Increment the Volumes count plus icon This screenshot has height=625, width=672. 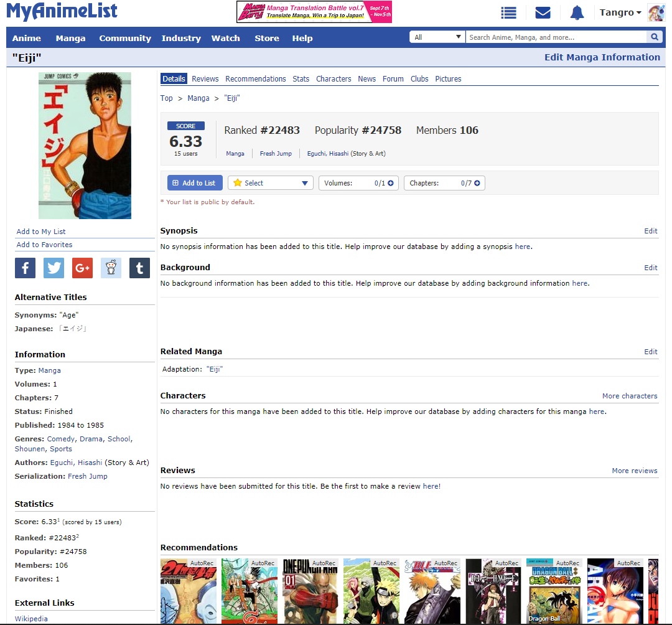390,183
